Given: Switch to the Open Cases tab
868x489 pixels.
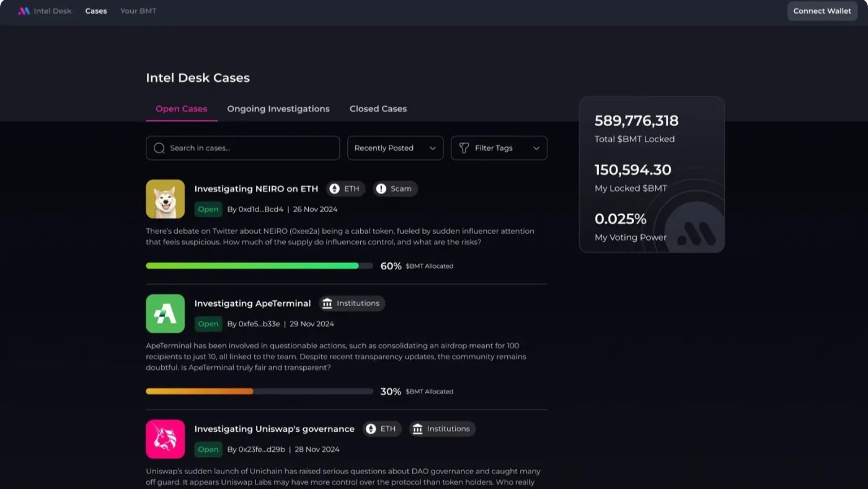Looking at the screenshot, I should pos(182,109).
